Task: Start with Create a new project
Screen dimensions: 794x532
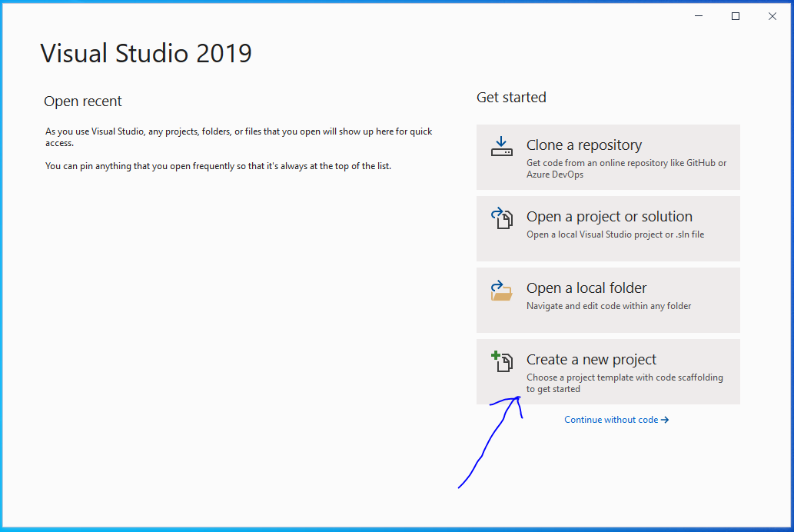Action: click(x=608, y=371)
